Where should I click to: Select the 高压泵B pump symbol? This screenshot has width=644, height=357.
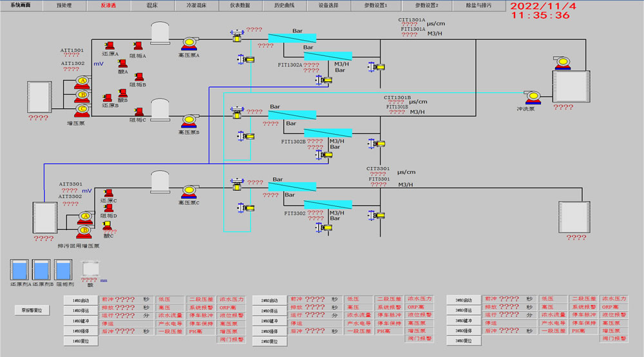coord(189,121)
